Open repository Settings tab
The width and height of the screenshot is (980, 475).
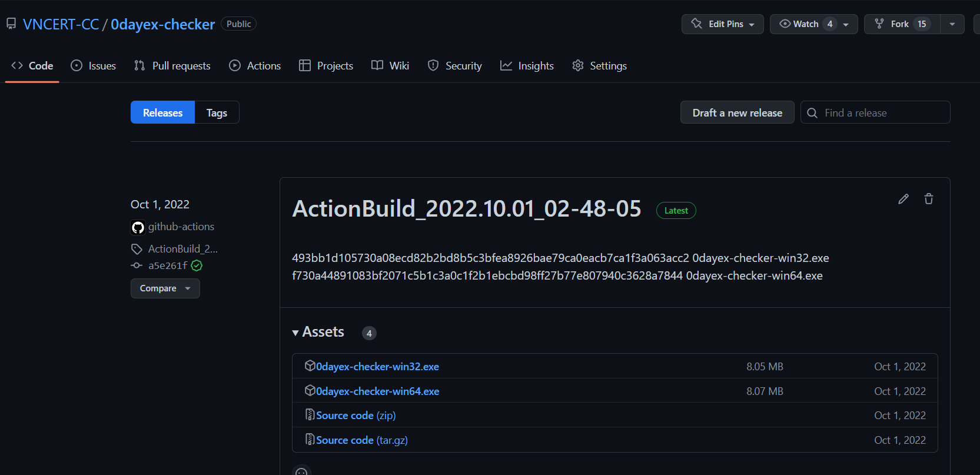(x=600, y=66)
